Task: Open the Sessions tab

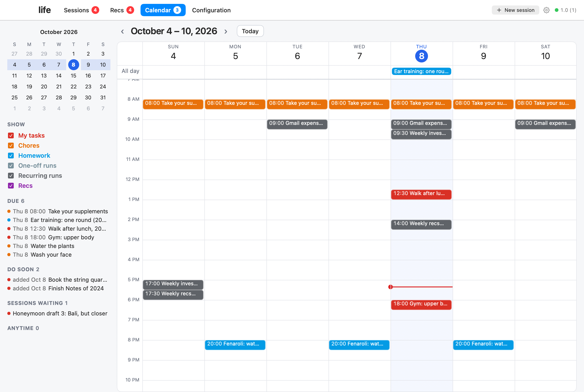Action: tap(81, 10)
